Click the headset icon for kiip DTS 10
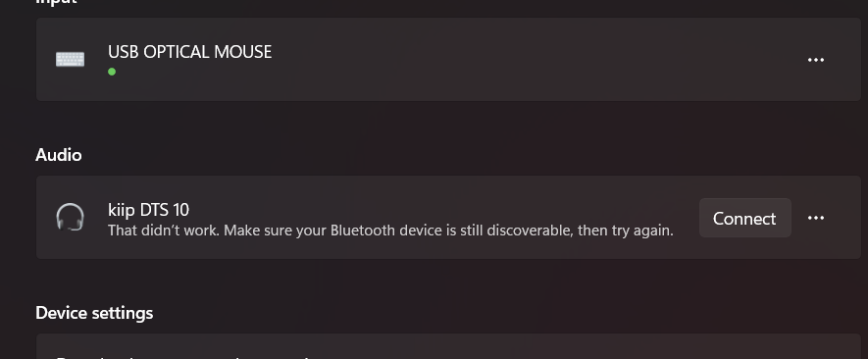Screen dimensions: 868x359 71,217
